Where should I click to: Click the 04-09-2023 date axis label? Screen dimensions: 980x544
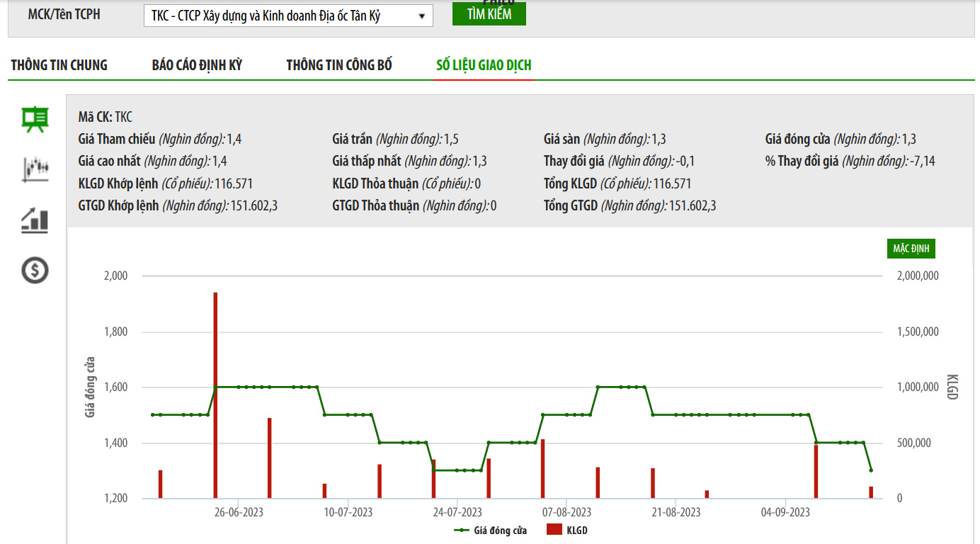coord(785,512)
